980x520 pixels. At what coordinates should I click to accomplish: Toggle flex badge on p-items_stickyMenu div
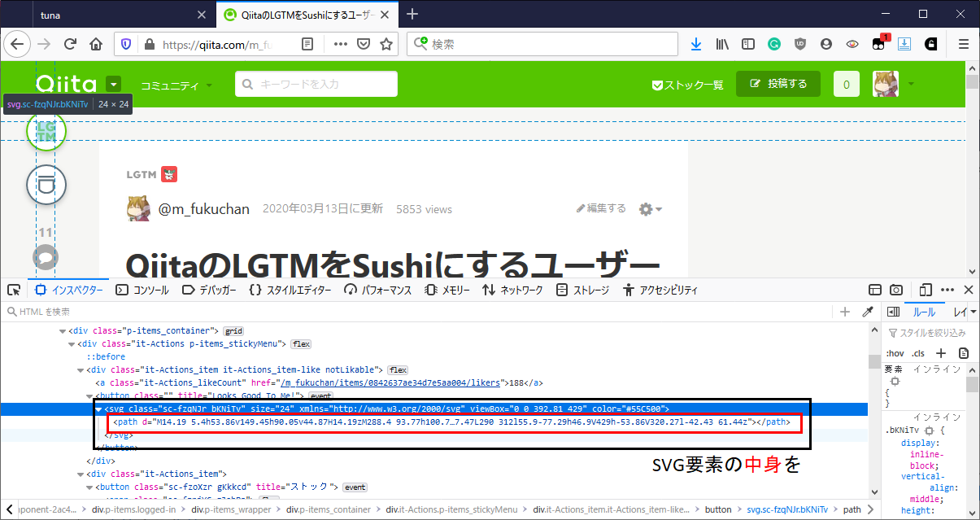point(302,344)
